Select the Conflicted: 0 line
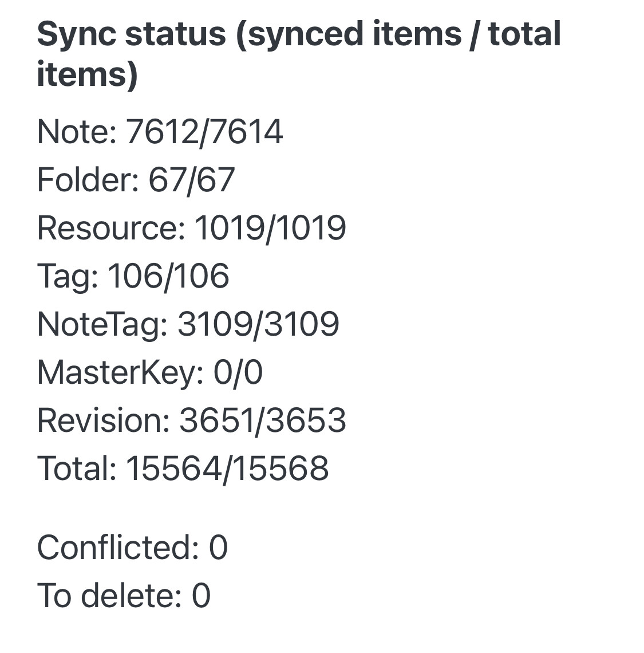 pyautogui.click(x=132, y=547)
